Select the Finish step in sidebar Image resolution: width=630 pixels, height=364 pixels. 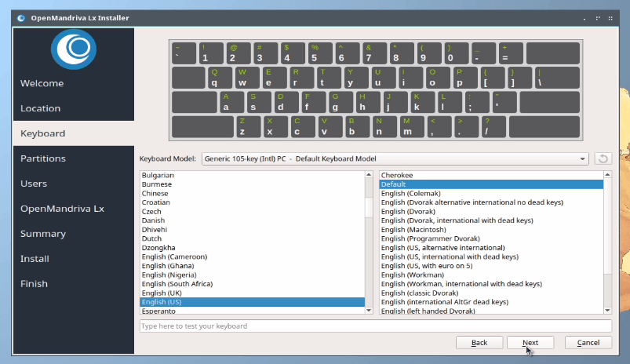pos(74,284)
